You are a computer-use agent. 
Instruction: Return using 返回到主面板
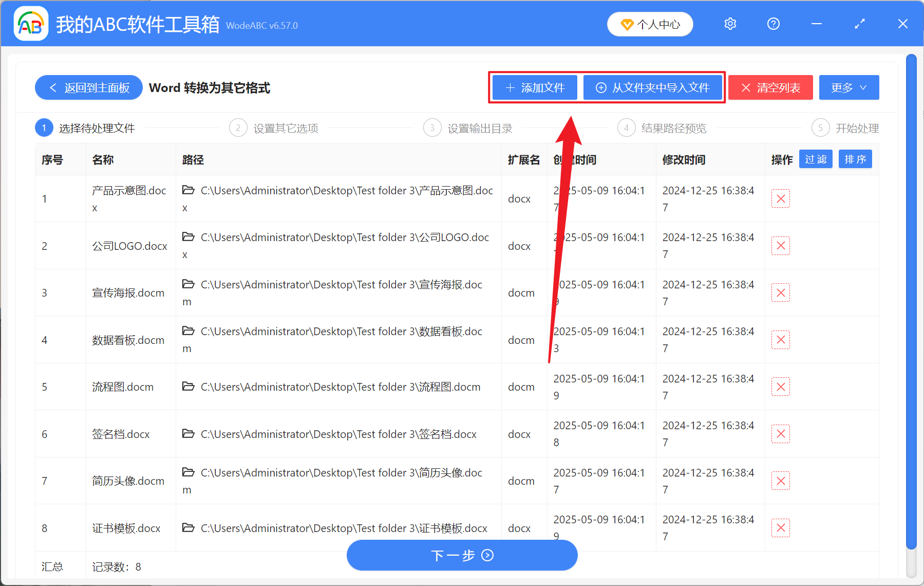(88, 87)
